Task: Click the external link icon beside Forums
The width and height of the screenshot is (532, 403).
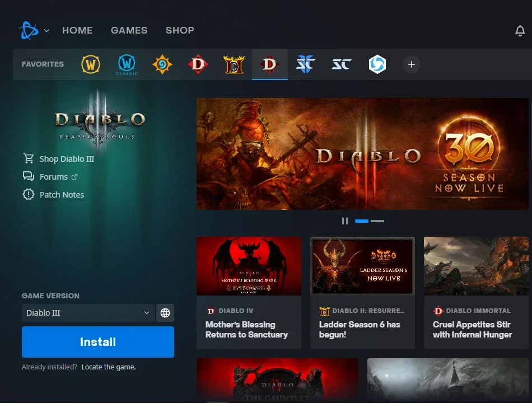Action: pos(74,177)
